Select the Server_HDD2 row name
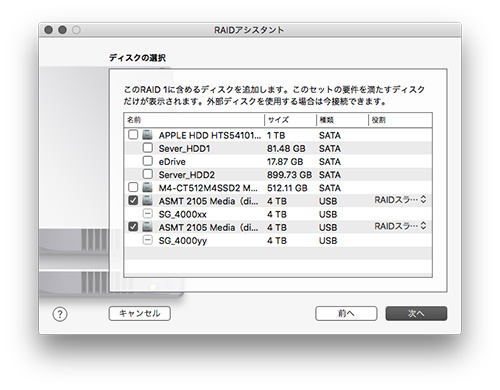 (187, 175)
